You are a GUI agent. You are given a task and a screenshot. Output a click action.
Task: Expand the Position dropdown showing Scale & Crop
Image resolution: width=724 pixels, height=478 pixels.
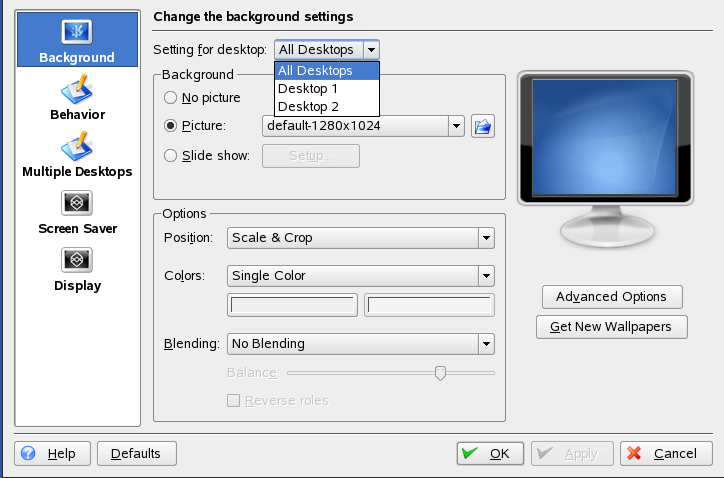tap(361, 238)
